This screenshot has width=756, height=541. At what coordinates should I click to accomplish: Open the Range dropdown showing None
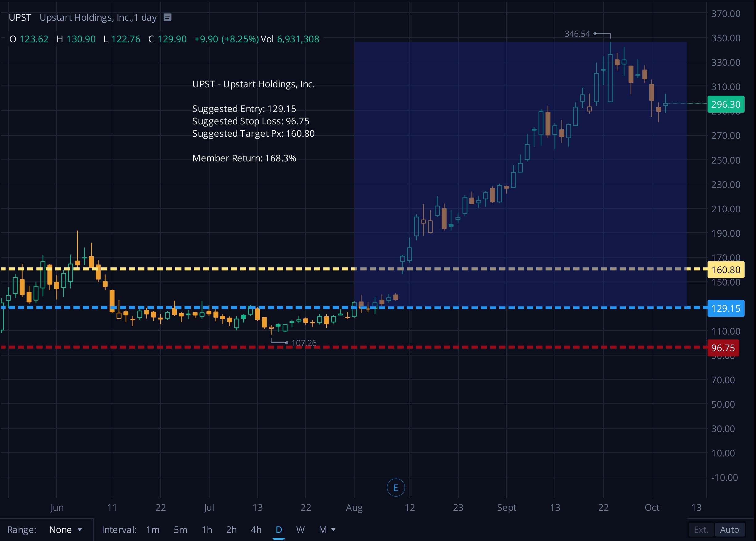65,530
